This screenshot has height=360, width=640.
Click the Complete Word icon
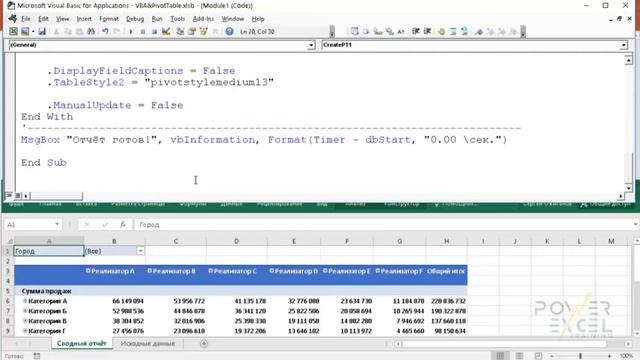[401, 31]
